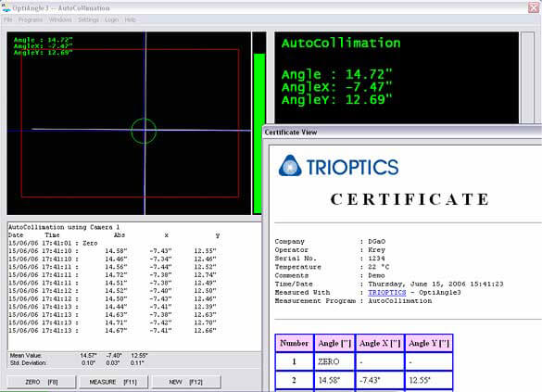The width and height of the screenshot is (542, 392).
Task: Open the File menu
Action: click(8, 19)
